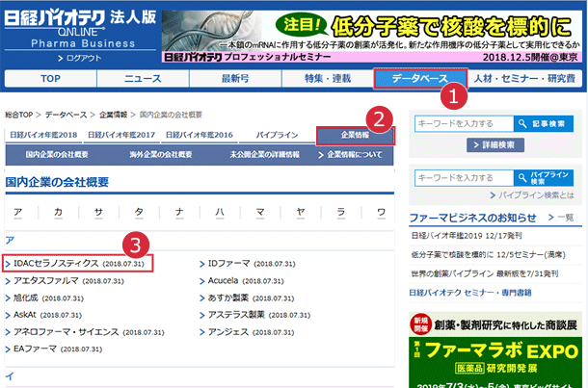Viewport: 588px width, 388px height.
Task: Jump to ナ index letter
Action: tap(179, 213)
